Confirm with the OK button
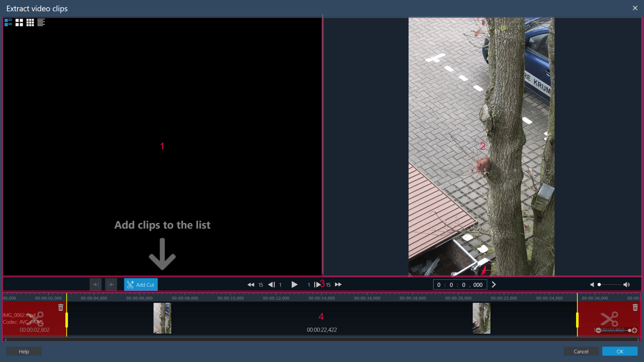Screen dimensions: 644x362 coord(620,351)
